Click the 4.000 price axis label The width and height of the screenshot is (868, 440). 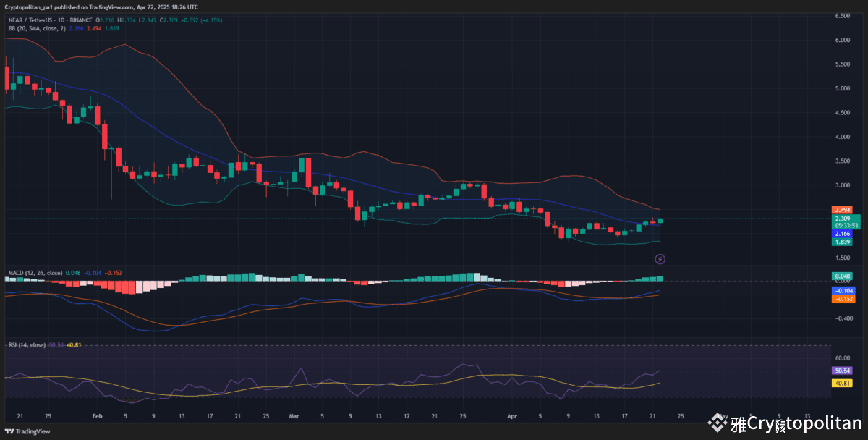click(842, 136)
